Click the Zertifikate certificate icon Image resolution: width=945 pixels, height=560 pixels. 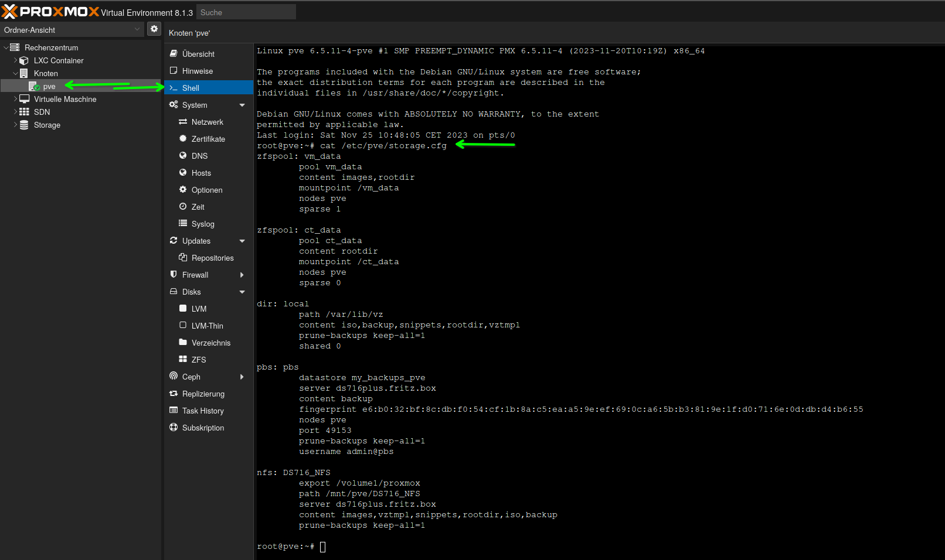click(183, 139)
